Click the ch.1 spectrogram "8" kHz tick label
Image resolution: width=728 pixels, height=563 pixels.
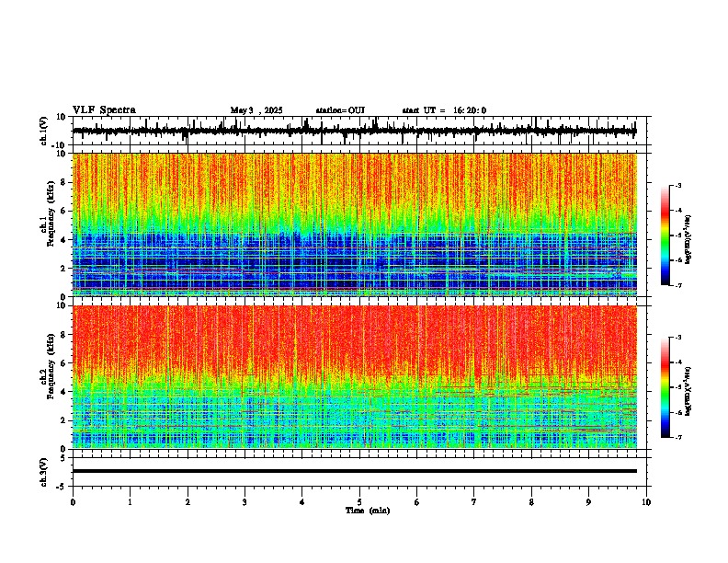64,182
